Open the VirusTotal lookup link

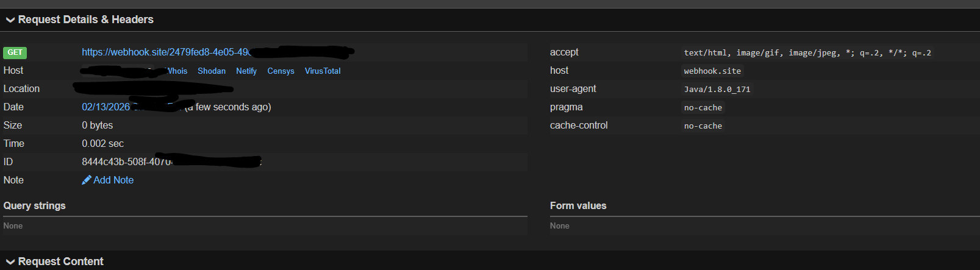pyautogui.click(x=323, y=71)
